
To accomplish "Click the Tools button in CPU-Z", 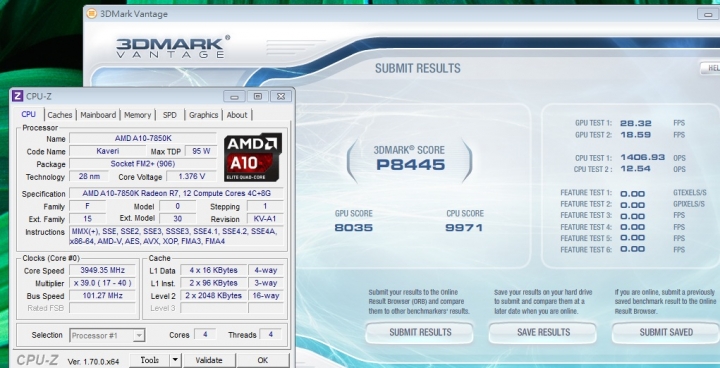I will coord(150,361).
